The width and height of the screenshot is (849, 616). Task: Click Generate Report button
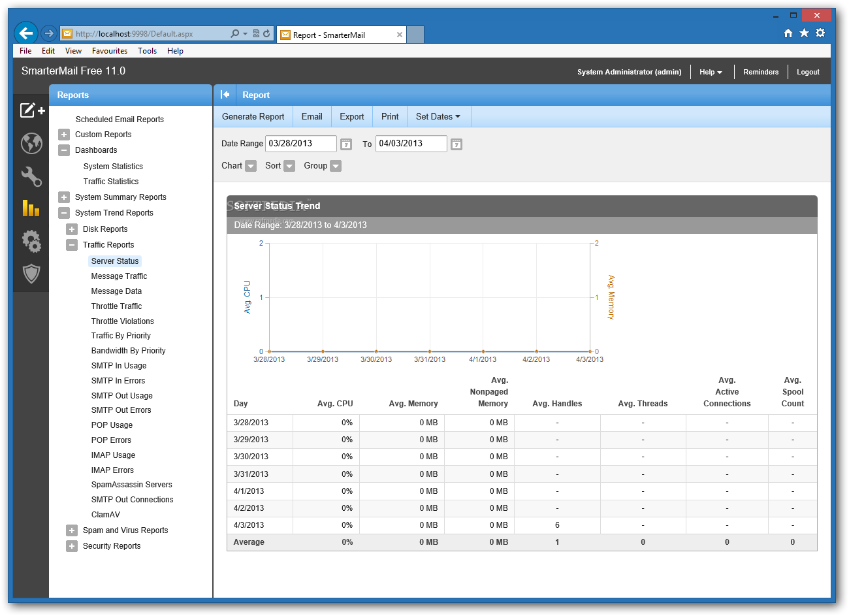pyautogui.click(x=253, y=116)
